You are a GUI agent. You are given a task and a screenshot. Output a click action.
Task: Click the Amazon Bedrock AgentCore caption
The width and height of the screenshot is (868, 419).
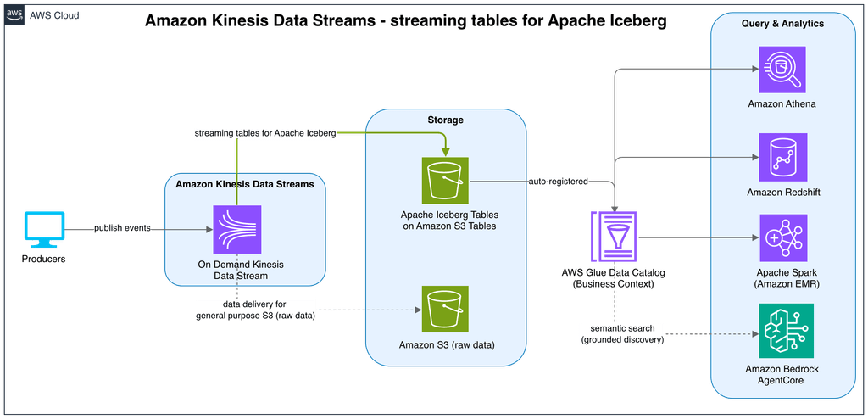[782, 374]
